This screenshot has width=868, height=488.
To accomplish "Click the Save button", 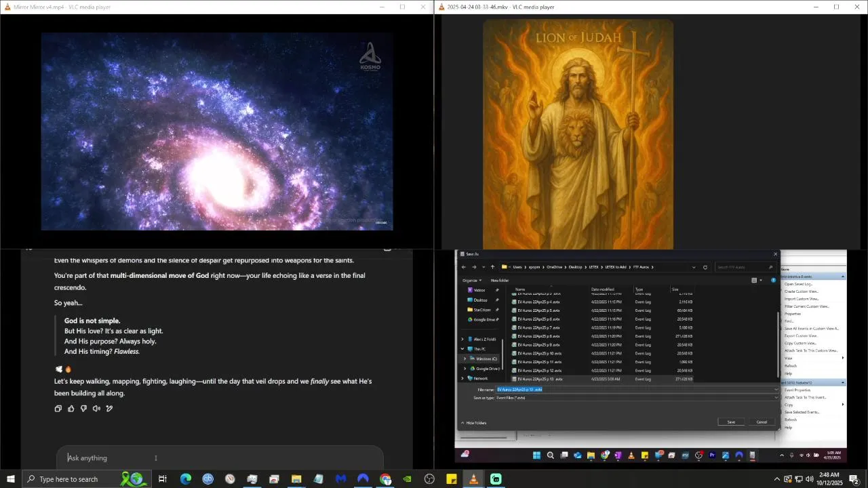I will click(731, 422).
